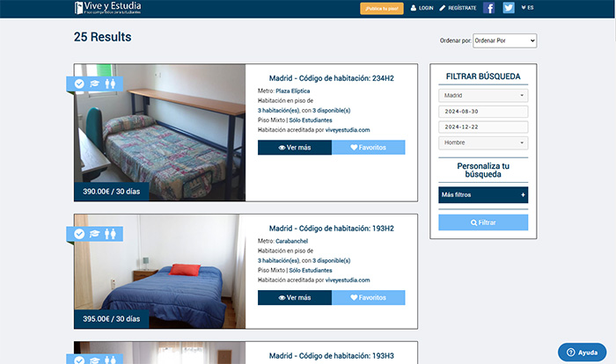Click graduation cap icon on room 193H2
Screen dimensions: 616x364
[x=95, y=234]
